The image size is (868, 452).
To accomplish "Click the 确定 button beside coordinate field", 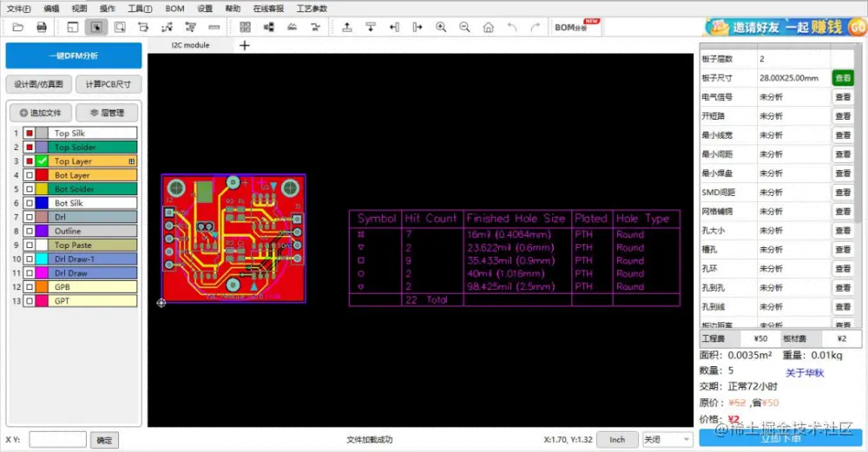I will (x=104, y=441).
